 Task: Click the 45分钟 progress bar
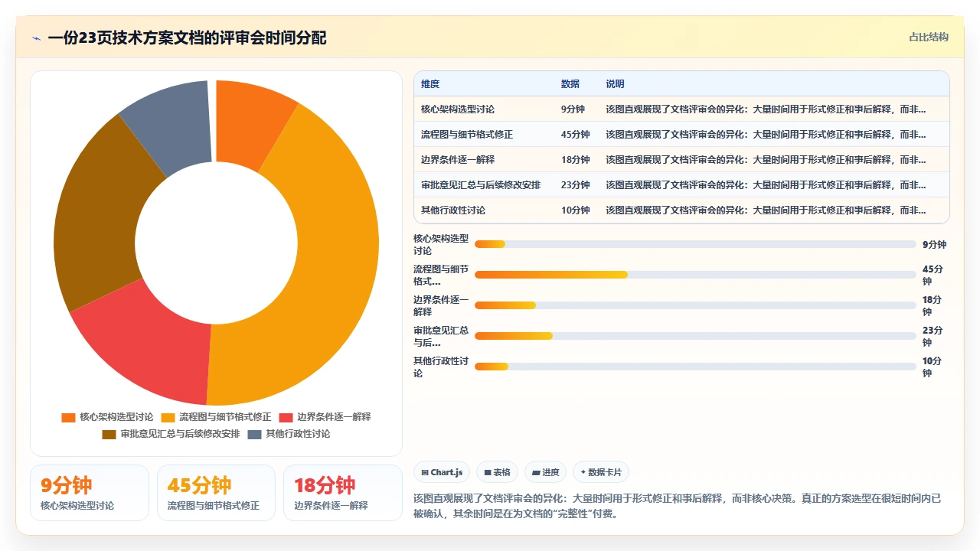pos(695,275)
